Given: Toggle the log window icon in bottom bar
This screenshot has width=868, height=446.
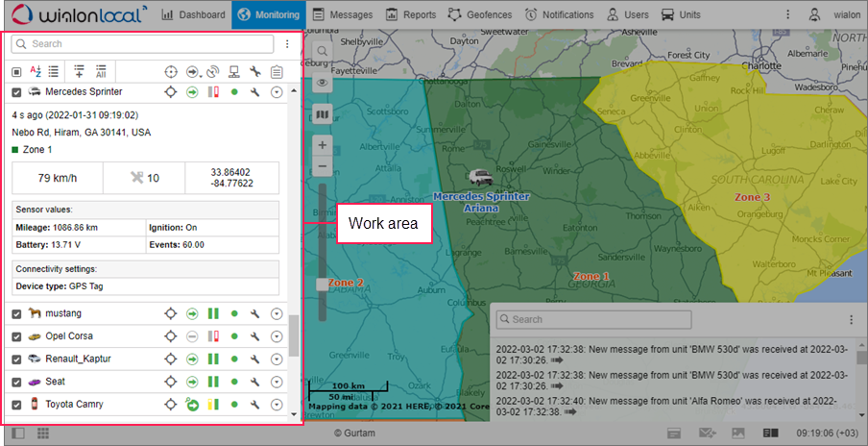Looking at the screenshot, I should tap(673, 434).
